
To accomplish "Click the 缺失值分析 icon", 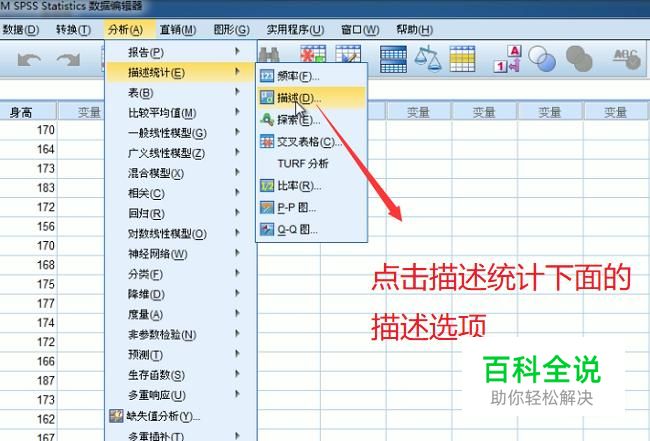I will (x=116, y=416).
